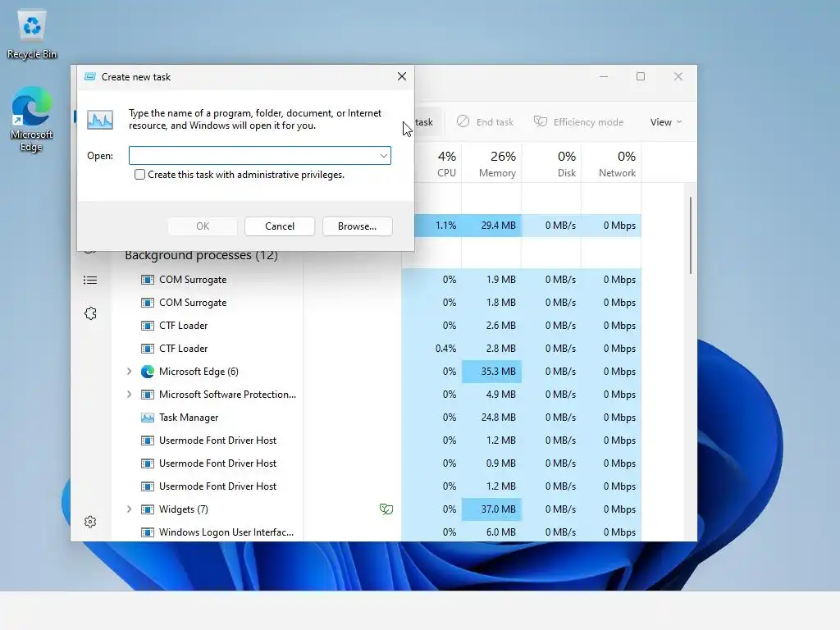Launch the Microsoft Edge desktop shortcut

[x=32, y=119]
